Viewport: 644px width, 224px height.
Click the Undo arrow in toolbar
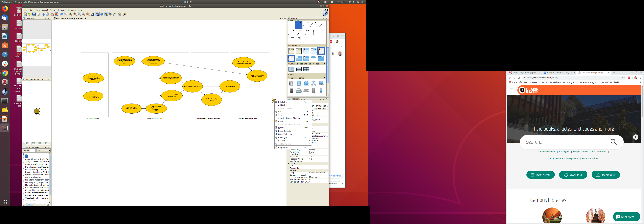61,14
